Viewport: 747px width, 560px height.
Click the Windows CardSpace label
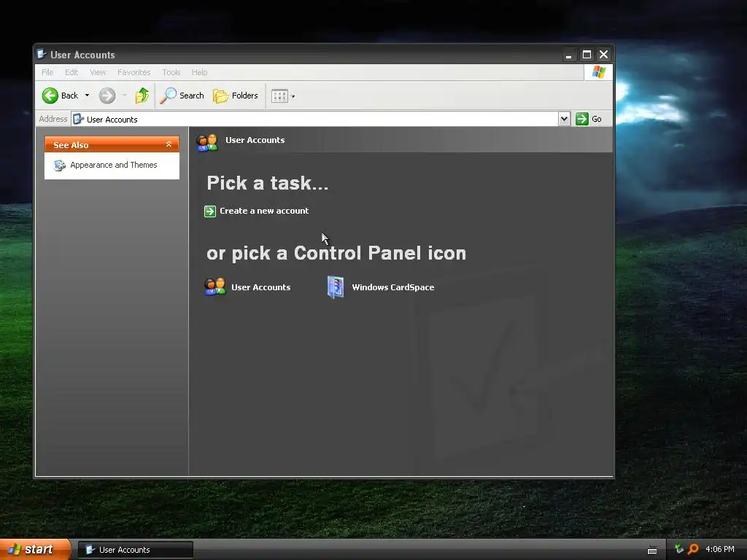[x=393, y=287]
